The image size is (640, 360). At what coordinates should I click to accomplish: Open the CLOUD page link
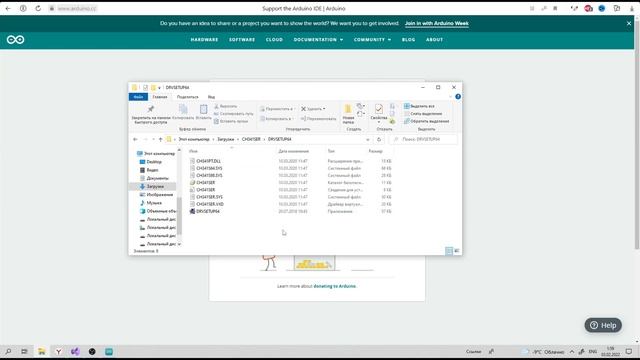point(274,40)
